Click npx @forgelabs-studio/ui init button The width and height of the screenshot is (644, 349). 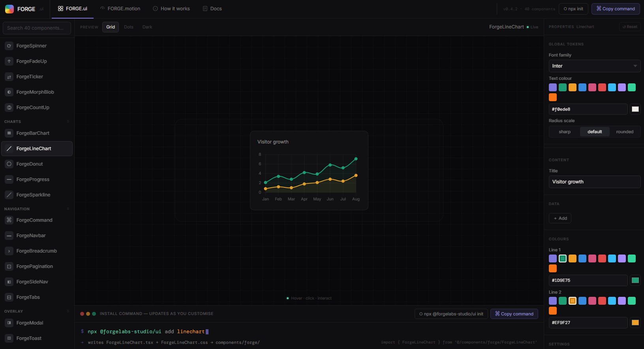[x=451, y=314]
